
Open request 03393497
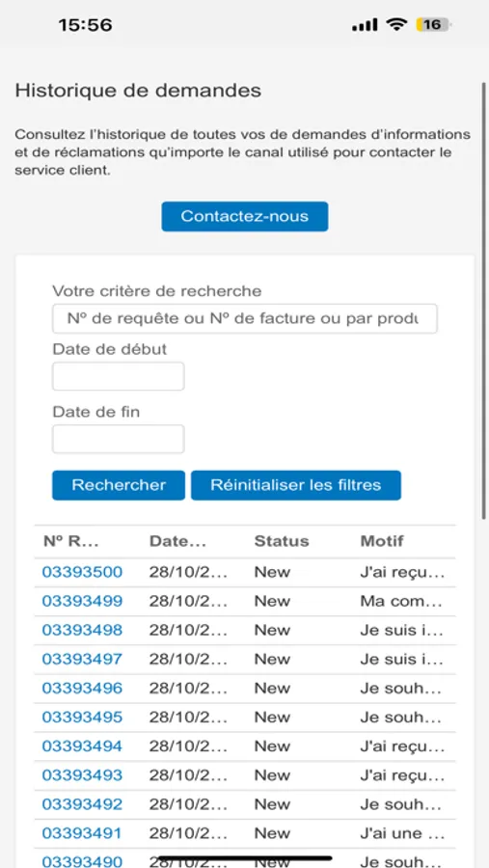(82, 660)
